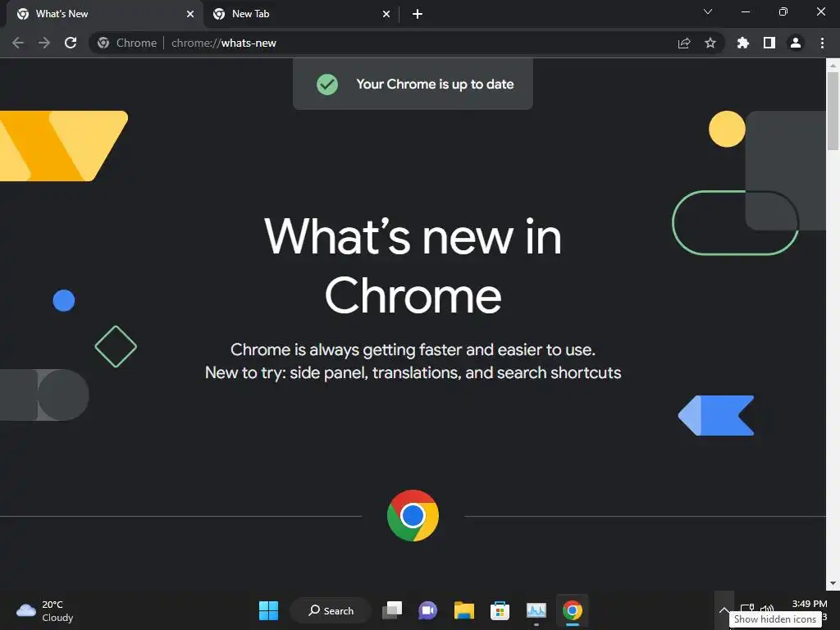Show hidden icons in the system tray
Screen dimensions: 840x630
coord(724,609)
